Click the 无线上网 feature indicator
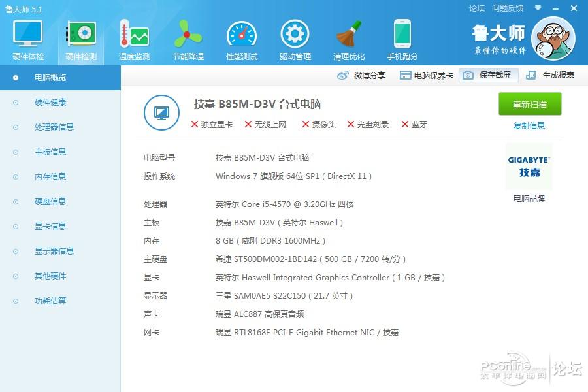 pyautogui.click(x=265, y=125)
